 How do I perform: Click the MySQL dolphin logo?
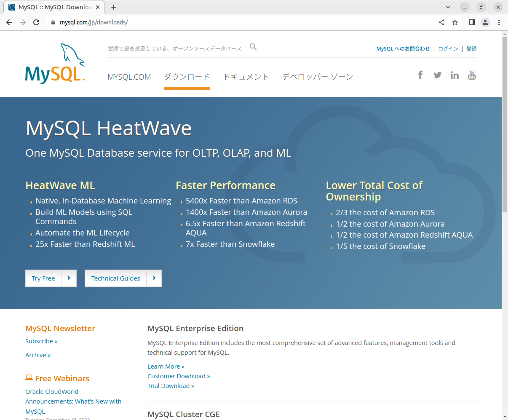(x=55, y=64)
